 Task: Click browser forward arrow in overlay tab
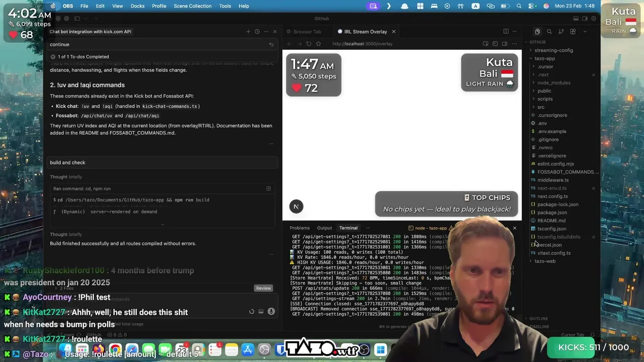(299, 44)
